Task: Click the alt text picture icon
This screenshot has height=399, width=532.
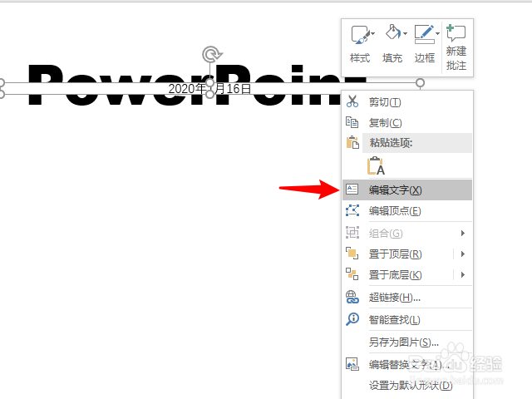Action: [352, 364]
